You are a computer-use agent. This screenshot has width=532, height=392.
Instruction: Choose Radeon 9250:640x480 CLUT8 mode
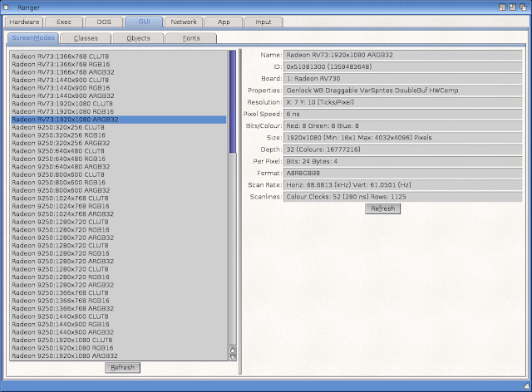point(119,151)
